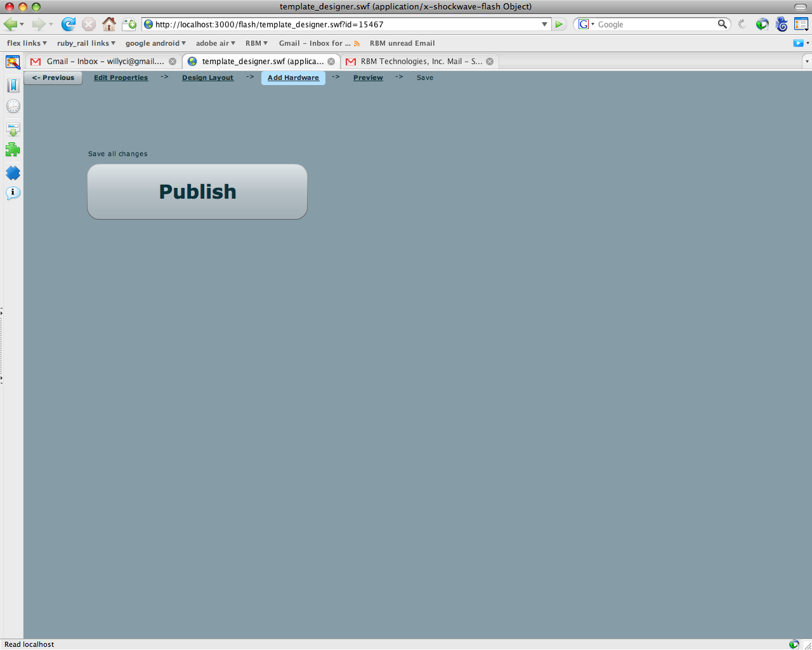Open the green puzzle-piece add-ons icon
812x650 pixels.
[13, 149]
